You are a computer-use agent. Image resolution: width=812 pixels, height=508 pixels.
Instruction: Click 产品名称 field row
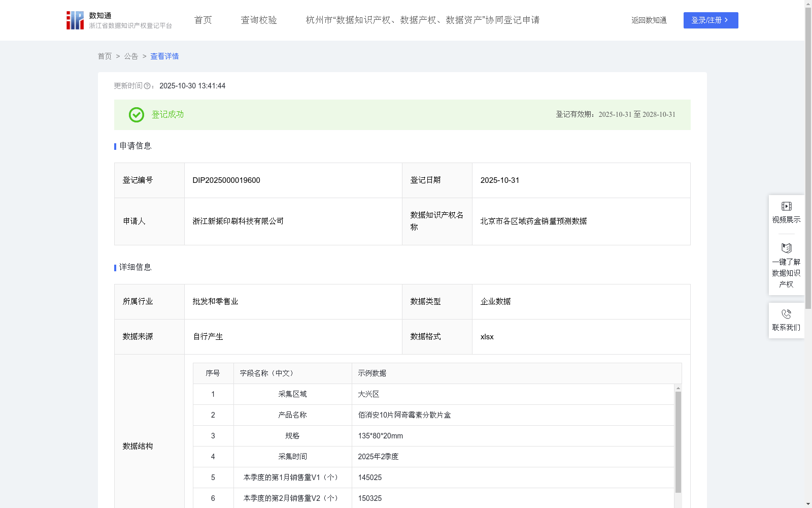(293, 415)
